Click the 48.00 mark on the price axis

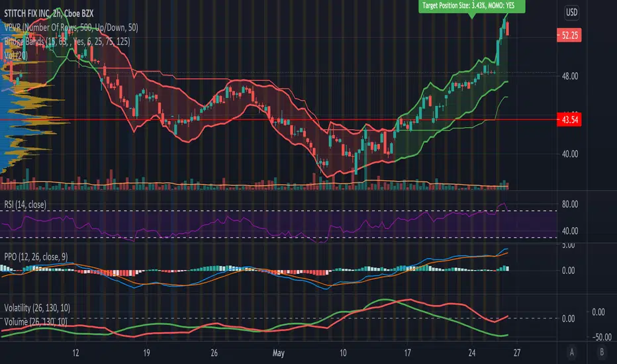(x=571, y=76)
